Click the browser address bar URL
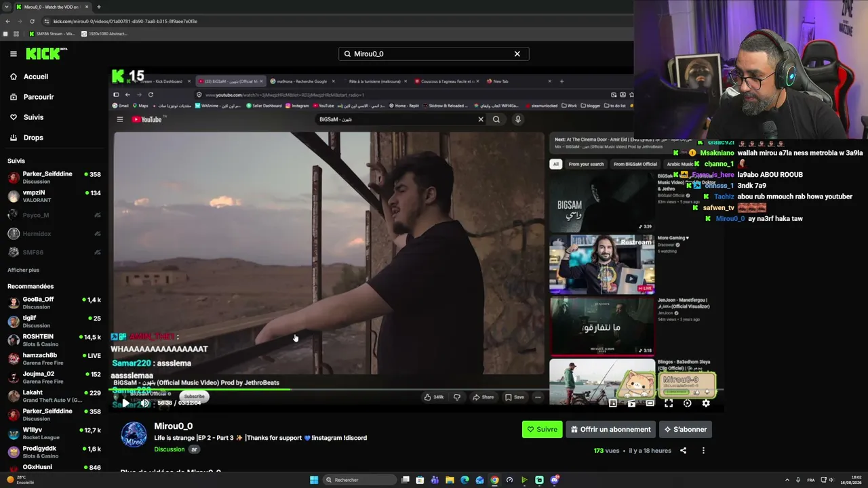The height and width of the screenshot is (488, 868). tap(125, 21)
